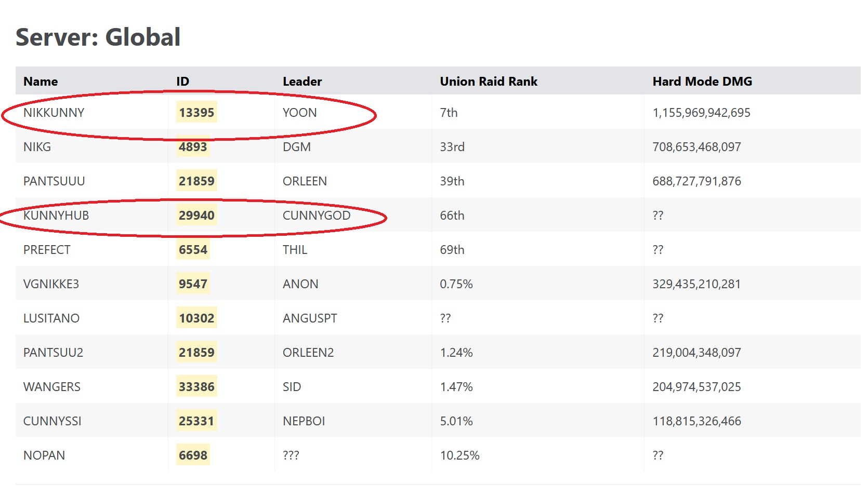Click the highlighted ID 25331
The image size is (868, 497).
[196, 421]
